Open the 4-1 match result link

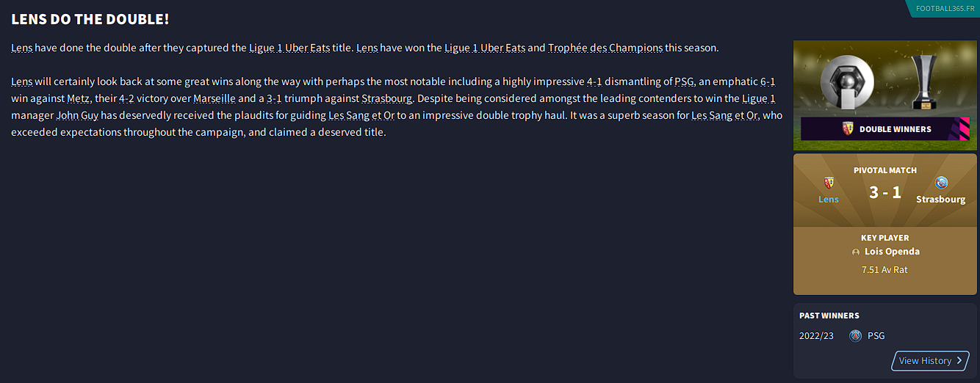(594, 81)
